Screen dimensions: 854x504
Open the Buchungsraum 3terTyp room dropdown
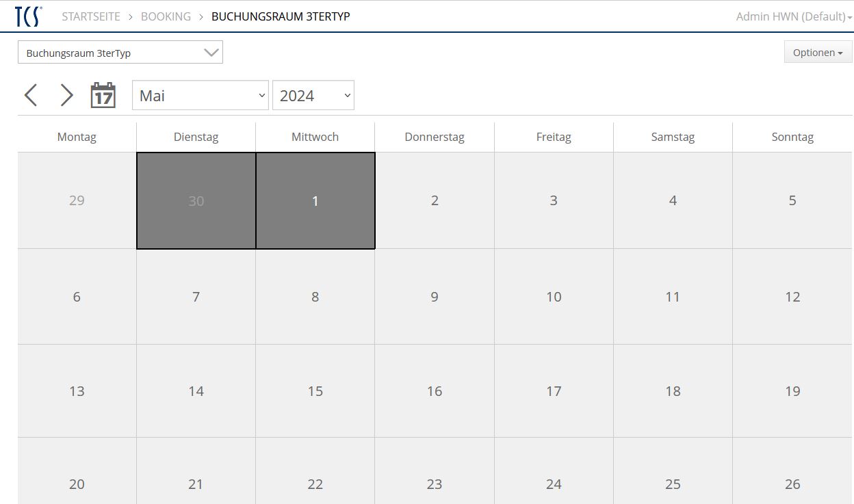click(x=120, y=53)
